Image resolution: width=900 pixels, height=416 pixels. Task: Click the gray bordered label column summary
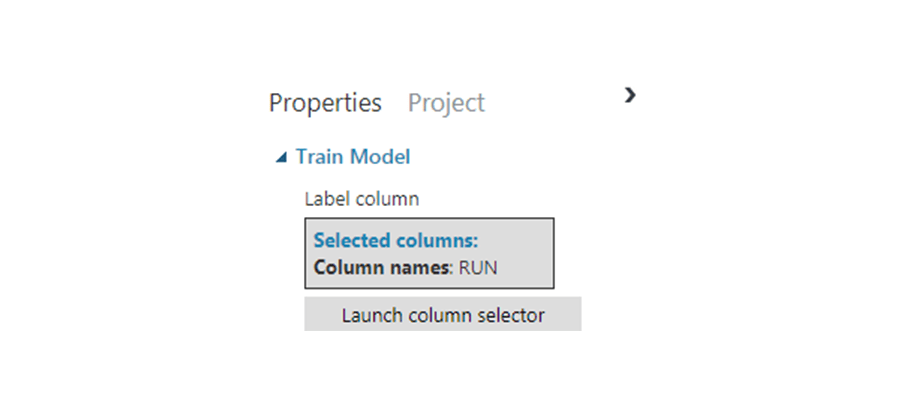(x=429, y=254)
